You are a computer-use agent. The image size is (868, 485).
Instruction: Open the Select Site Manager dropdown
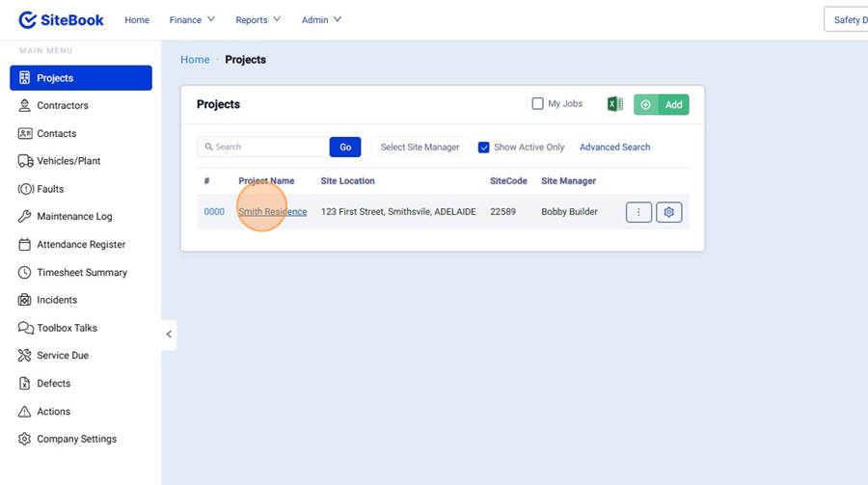(420, 148)
